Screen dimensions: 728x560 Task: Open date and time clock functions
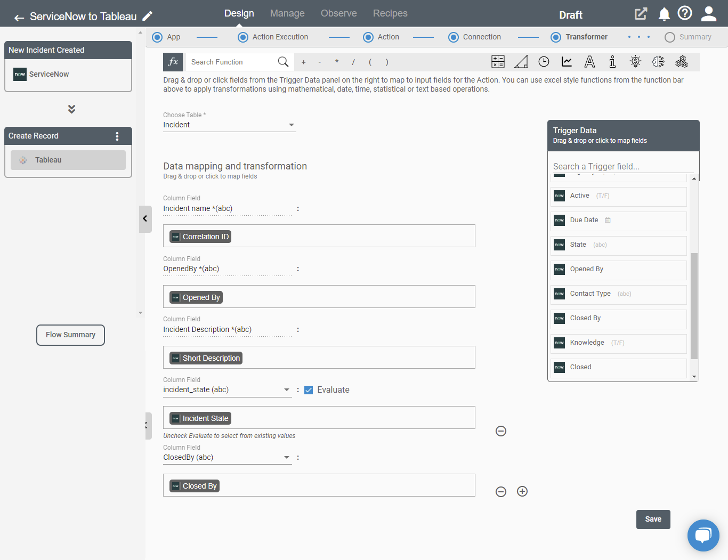544,62
